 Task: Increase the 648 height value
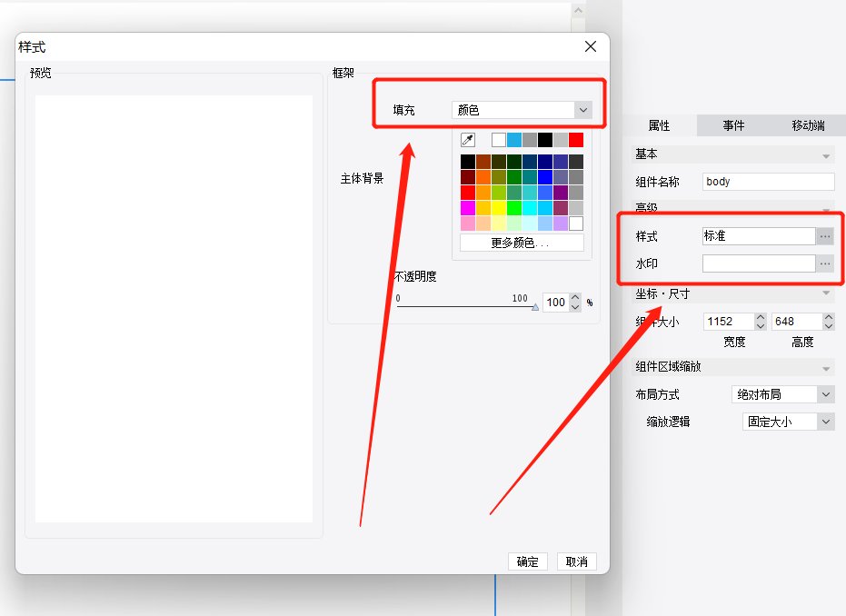(829, 317)
